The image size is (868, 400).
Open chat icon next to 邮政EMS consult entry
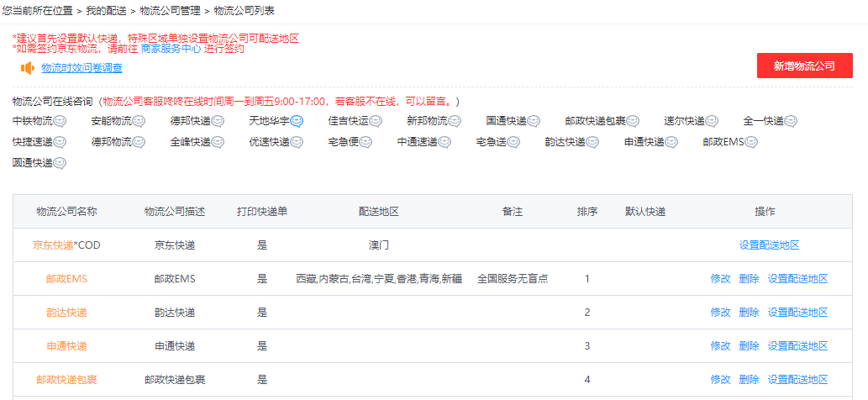[x=750, y=142]
